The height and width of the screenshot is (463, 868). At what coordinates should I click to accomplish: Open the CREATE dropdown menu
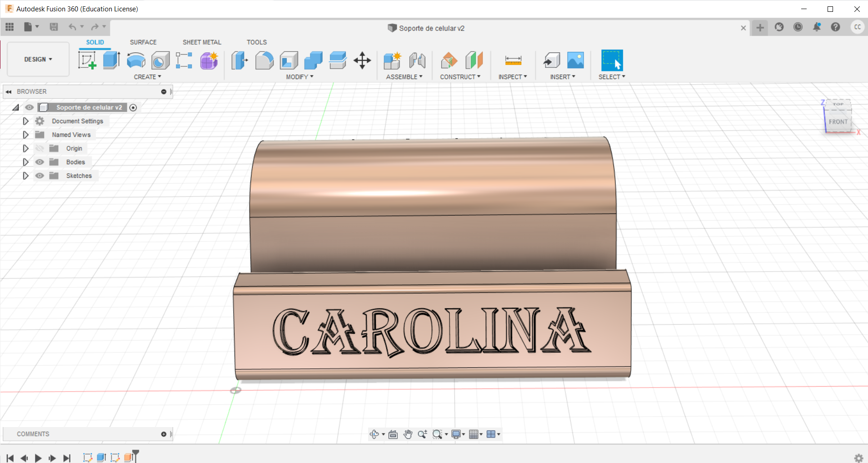tap(147, 77)
